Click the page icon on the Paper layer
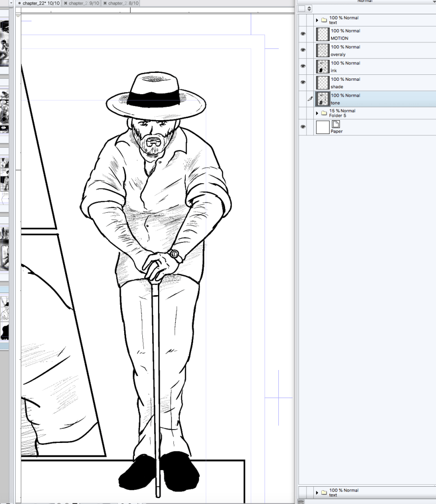Screen dimensions: 436x504 coord(336,124)
